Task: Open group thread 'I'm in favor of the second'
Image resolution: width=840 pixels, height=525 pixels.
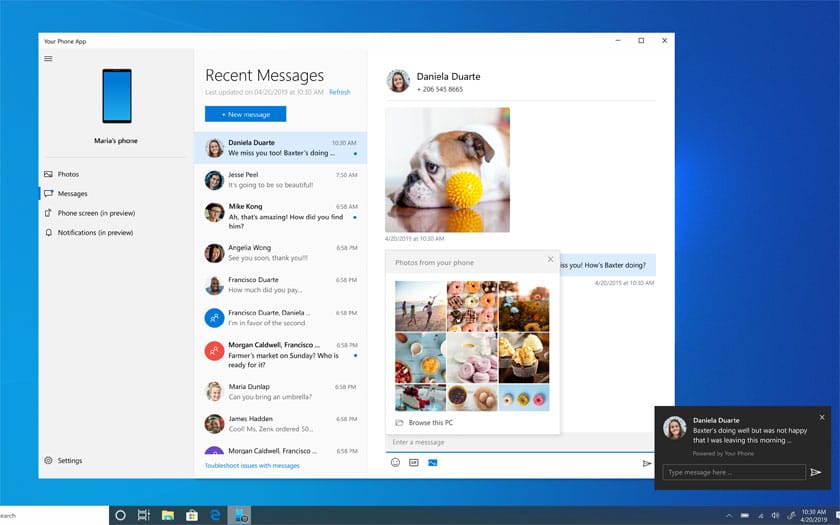Action: click(281, 318)
